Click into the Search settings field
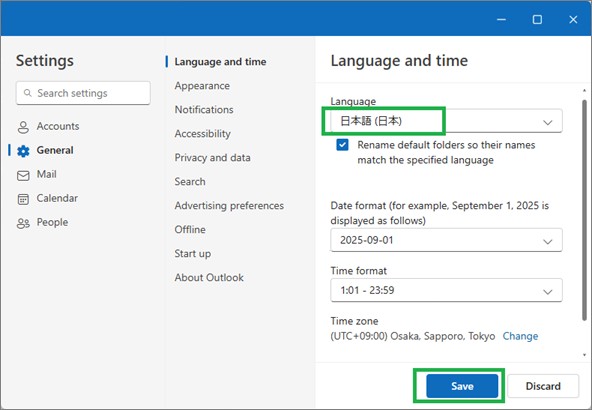Screen dimensions: 592x410 coord(83,93)
